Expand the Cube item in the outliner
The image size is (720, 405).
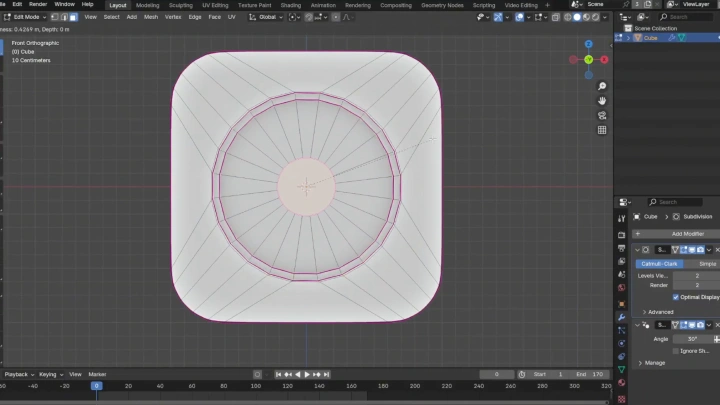coord(629,38)
